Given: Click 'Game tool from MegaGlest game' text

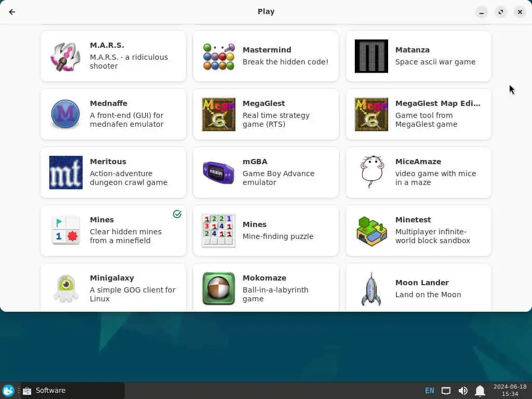Looking at the screenshot, I should (x=426, y=120).
